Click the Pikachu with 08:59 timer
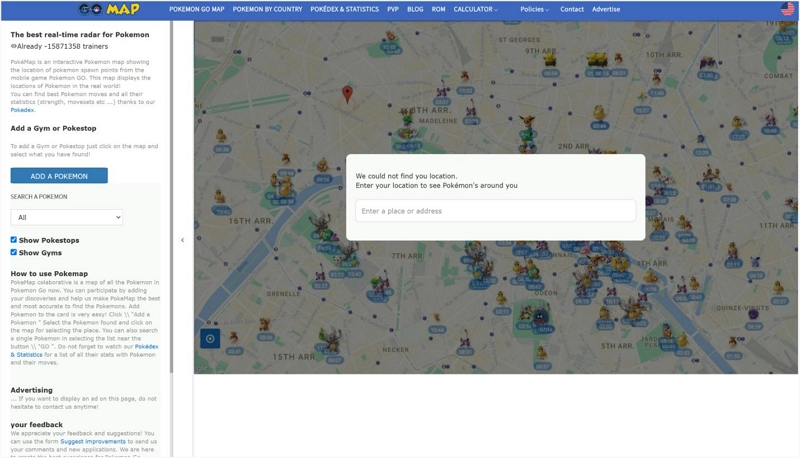 [x=549, y=59]
